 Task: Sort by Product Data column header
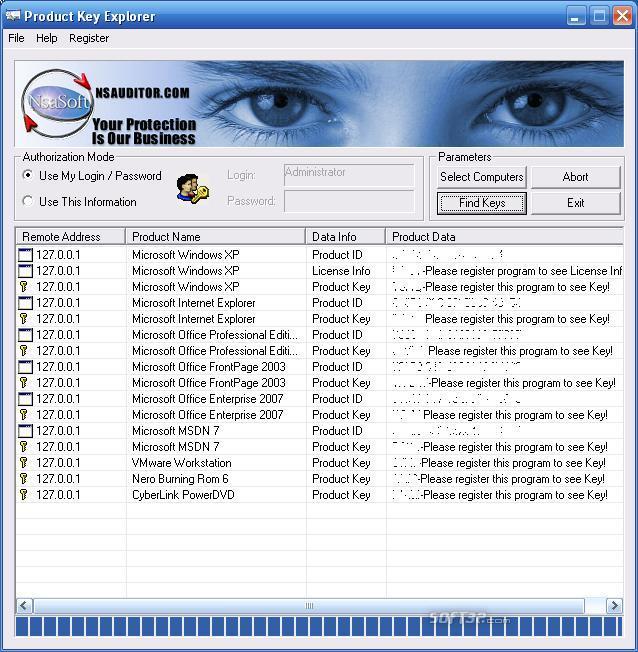(x=504, y=237)
